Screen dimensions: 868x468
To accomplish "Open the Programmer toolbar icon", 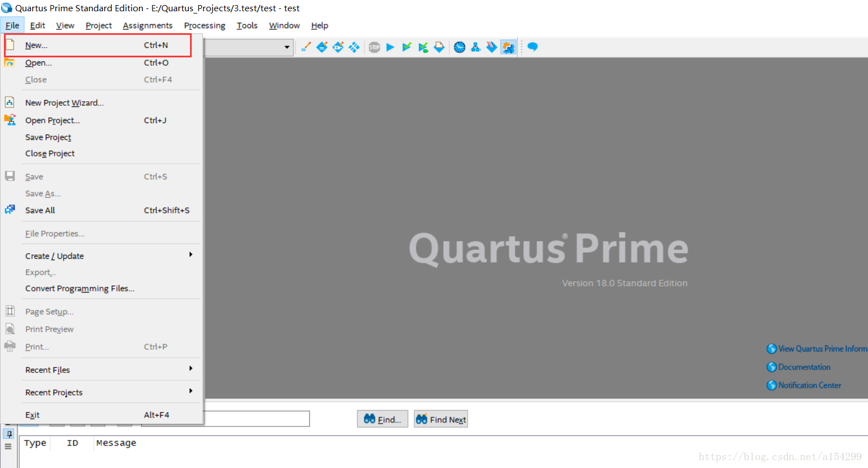I will coord(491,47).
